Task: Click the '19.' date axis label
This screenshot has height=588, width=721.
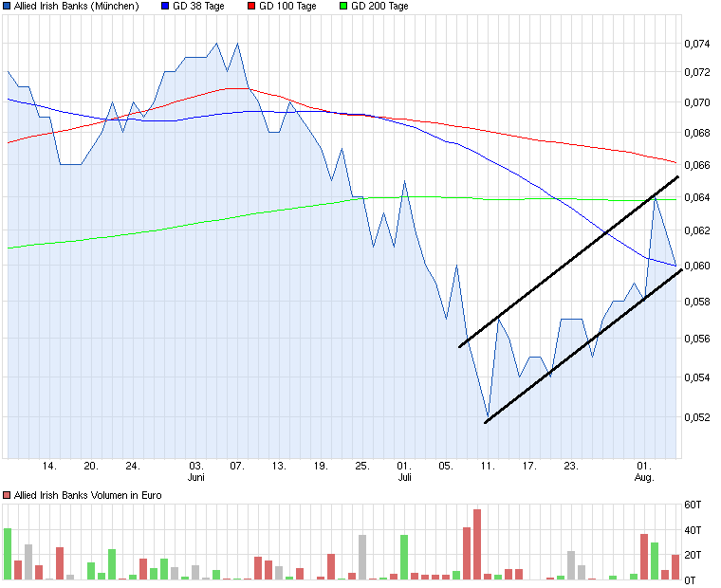Action: click(321, 467)
